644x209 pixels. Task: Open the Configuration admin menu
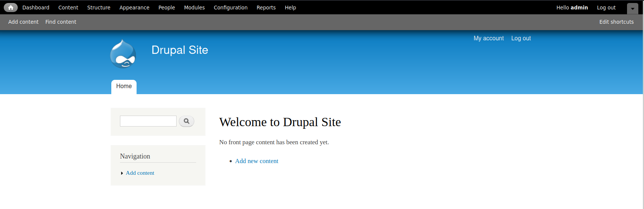tap(231, 8)
